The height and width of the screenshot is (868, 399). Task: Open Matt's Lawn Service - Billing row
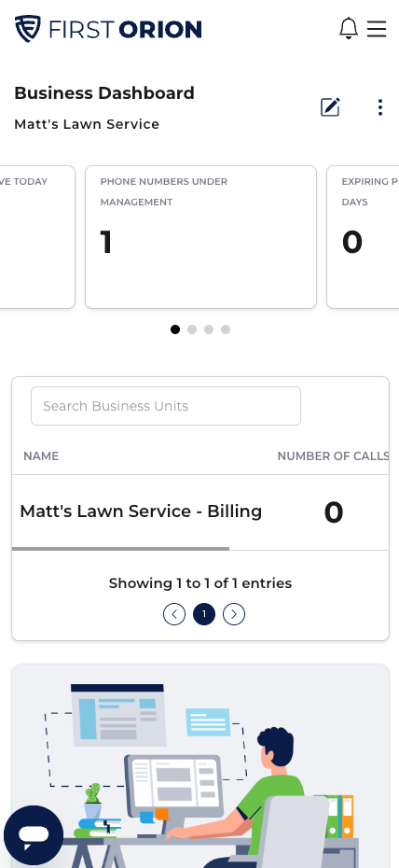click(200, 512)
